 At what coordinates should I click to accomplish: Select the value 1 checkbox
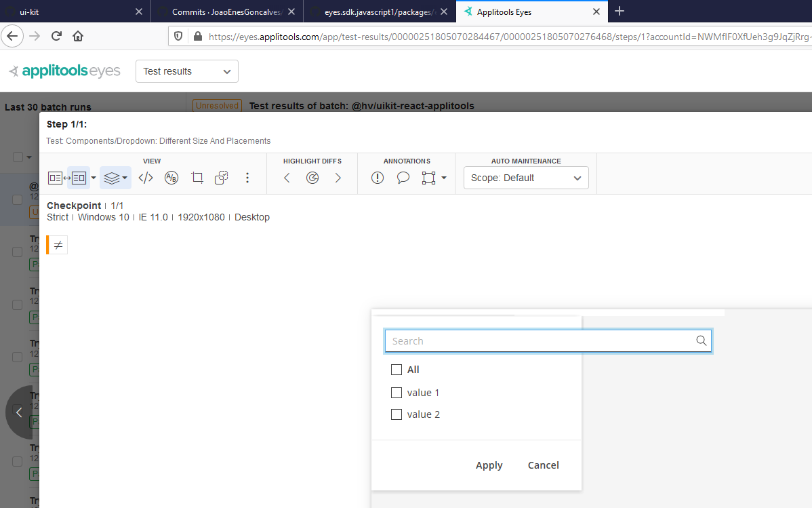pyautogui.click(x=397, y=393)
